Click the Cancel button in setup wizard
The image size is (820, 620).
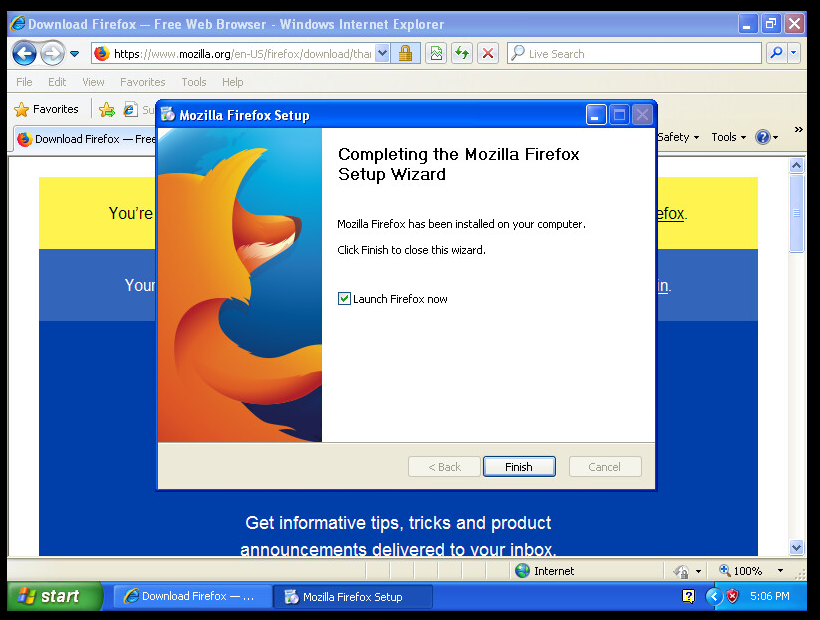605,466
